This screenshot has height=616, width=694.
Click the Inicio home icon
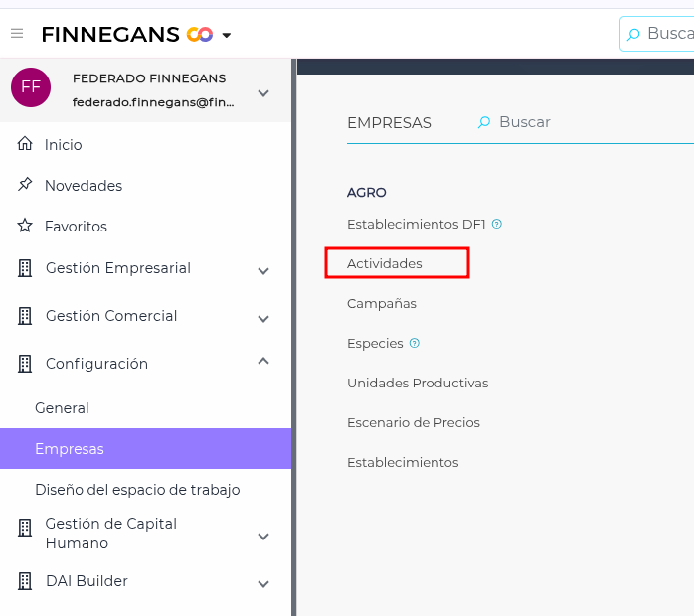[x=26, y=145]
